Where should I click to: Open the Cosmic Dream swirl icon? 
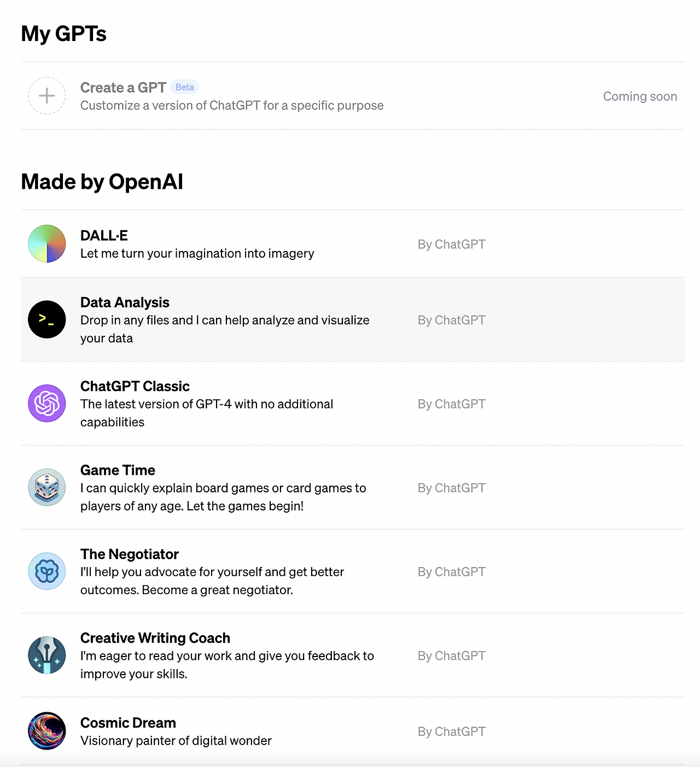click(47, 731)
